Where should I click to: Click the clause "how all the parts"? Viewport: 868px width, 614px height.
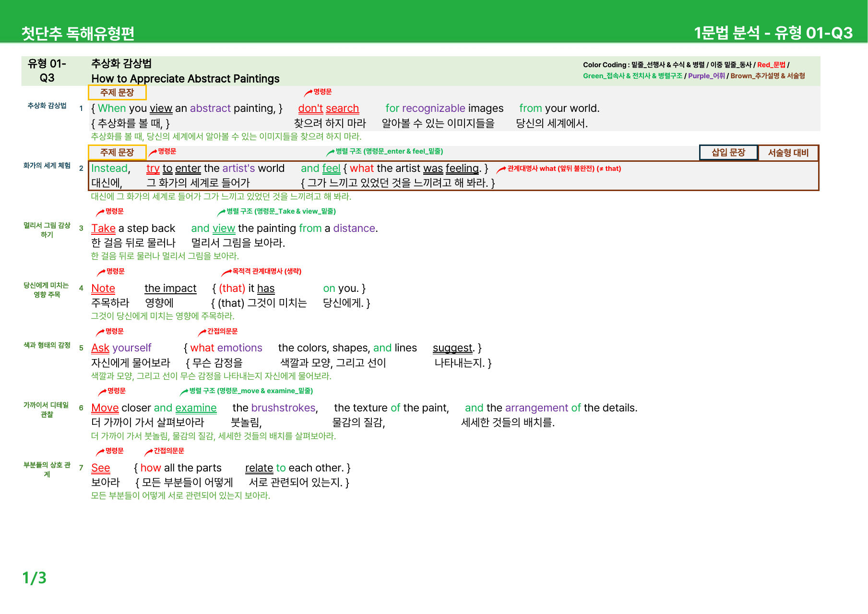pos(178,468)
